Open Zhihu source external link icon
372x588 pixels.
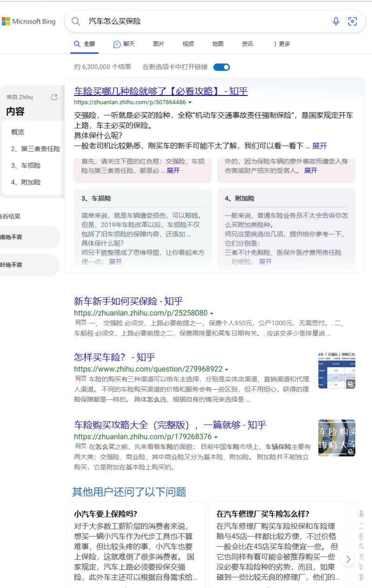click(x=54, y=97)
